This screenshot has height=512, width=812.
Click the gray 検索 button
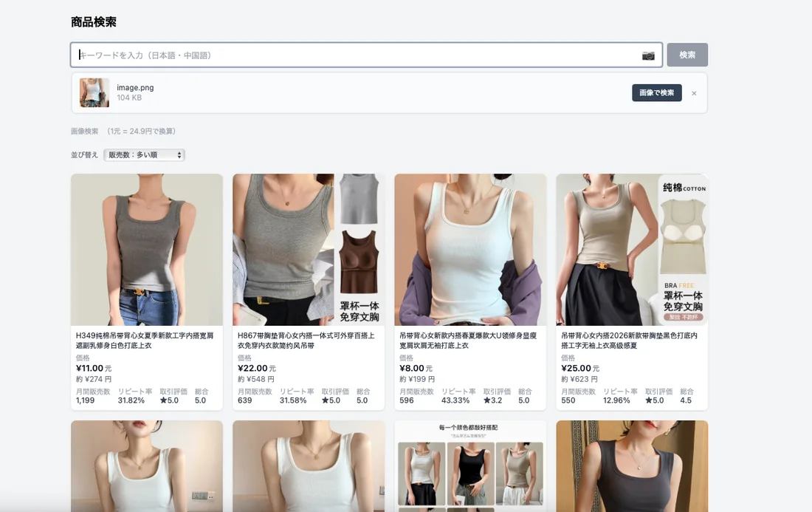pyautogui.click(x=687, y=55)
